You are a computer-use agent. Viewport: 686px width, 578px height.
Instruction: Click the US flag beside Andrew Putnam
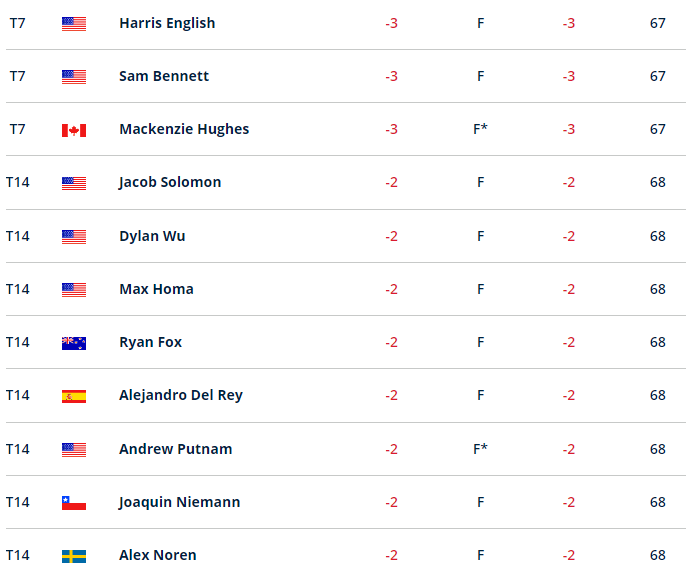click(74, 450)
